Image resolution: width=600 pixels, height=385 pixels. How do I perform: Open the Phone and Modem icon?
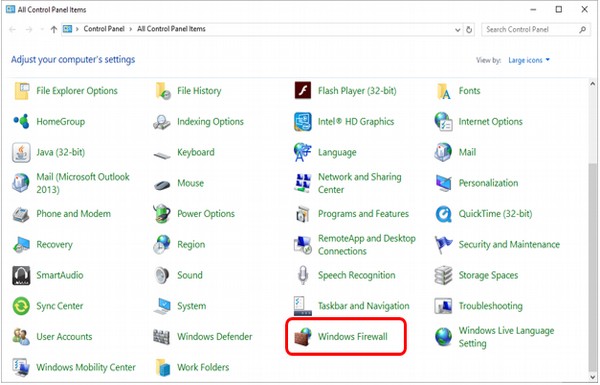[21, 214]
